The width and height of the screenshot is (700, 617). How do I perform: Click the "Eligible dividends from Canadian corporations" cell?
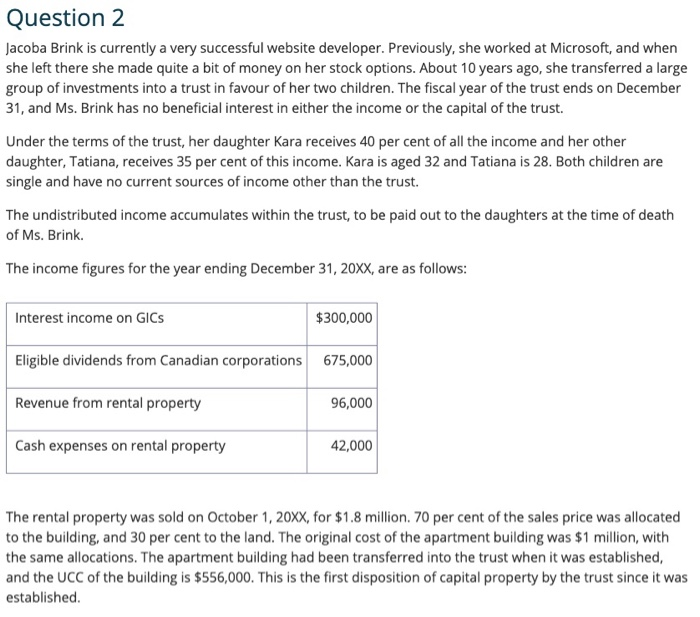(x=158, y=360)
